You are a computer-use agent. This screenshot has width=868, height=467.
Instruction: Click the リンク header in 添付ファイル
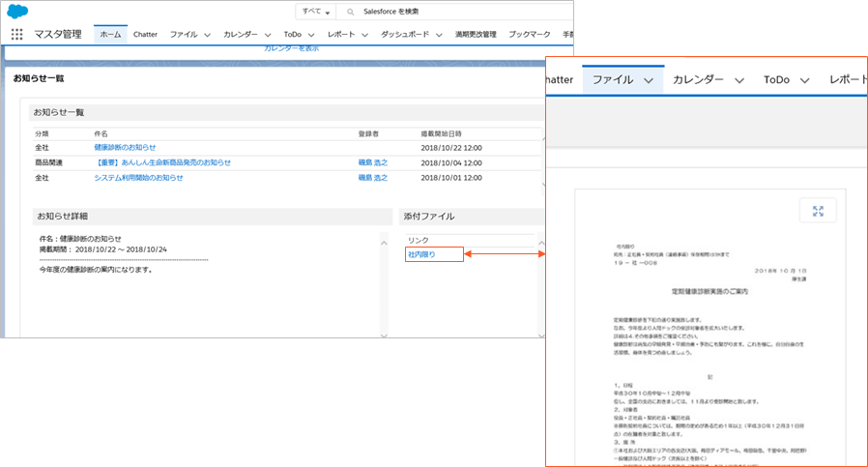(418, 240)
